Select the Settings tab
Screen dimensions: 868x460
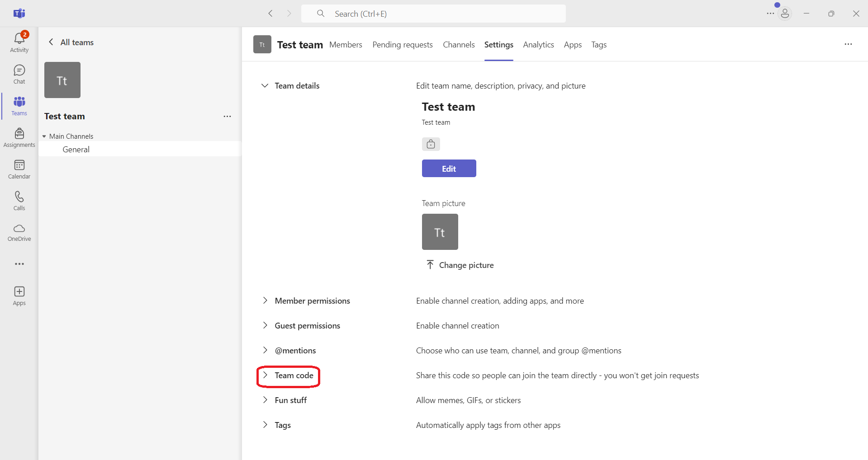tap(498, 45)
